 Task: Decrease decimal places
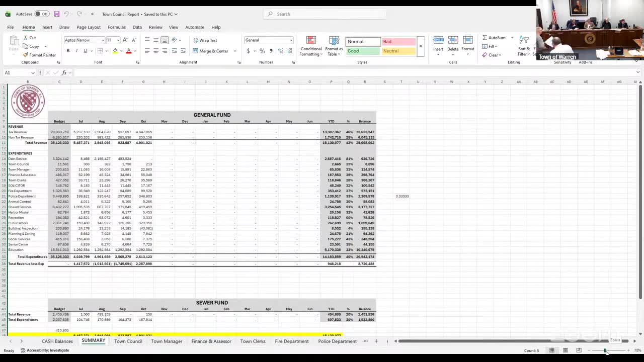point(290,51)
